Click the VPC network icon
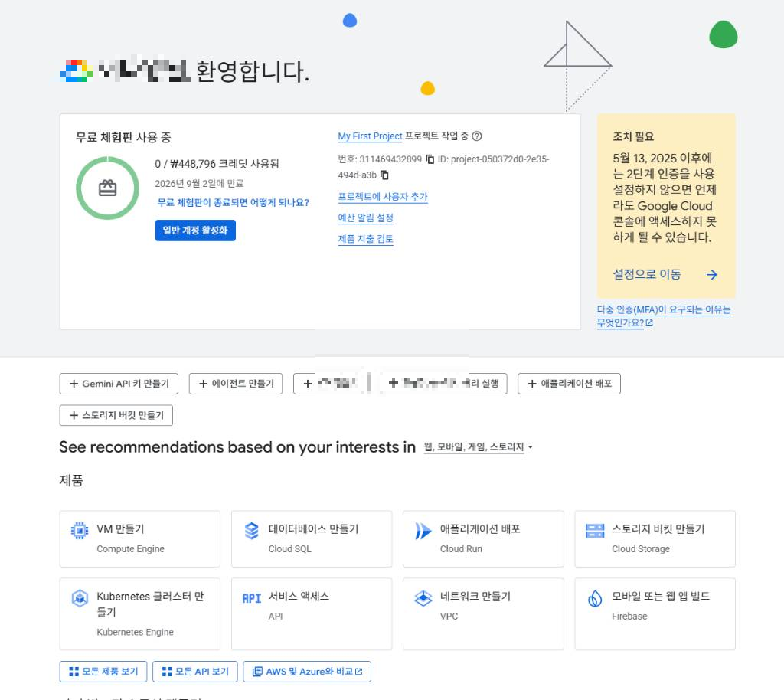 (x=423, y=597)
